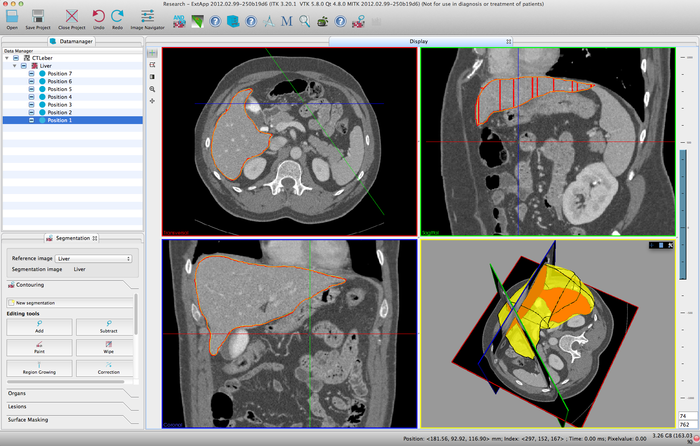700x446 pixels.
Task: Click the level value field showing 74
Action: pyautogui.click(x=688, y=416)
